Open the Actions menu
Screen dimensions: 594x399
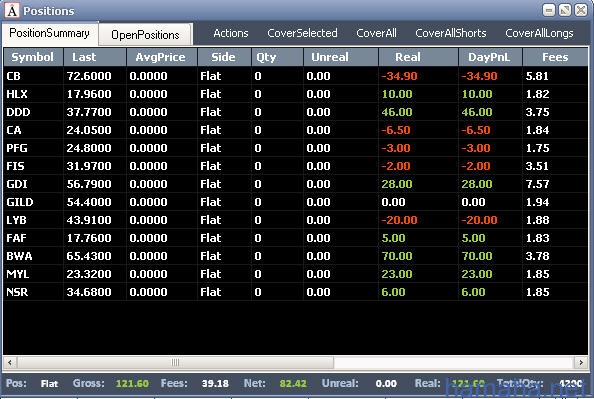click(231, 33)
